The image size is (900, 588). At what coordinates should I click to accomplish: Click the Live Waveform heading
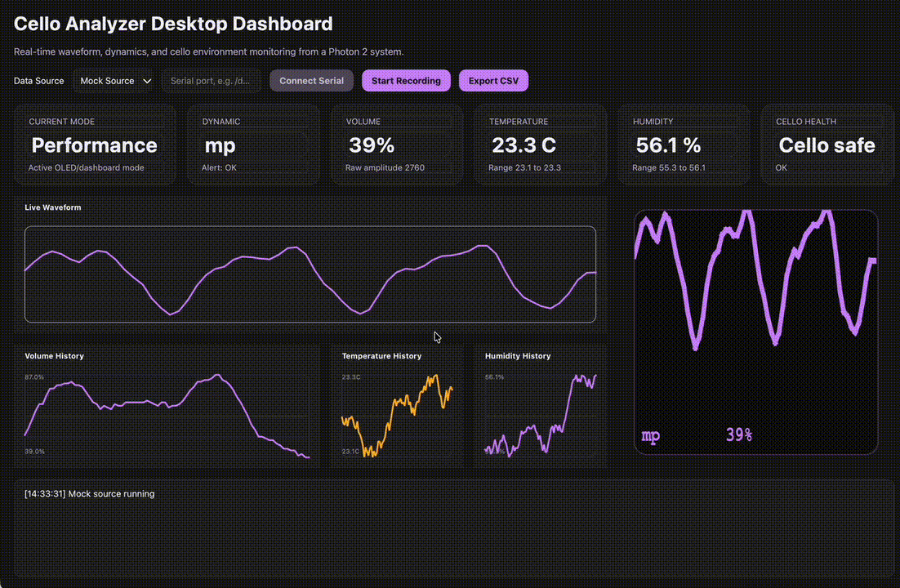click(53, 207)
